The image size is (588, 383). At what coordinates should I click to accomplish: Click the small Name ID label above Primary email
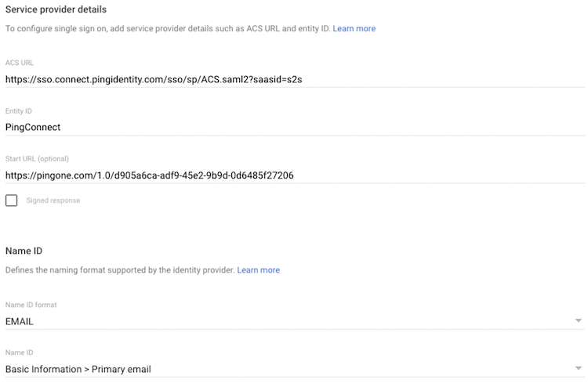point(20,353)
